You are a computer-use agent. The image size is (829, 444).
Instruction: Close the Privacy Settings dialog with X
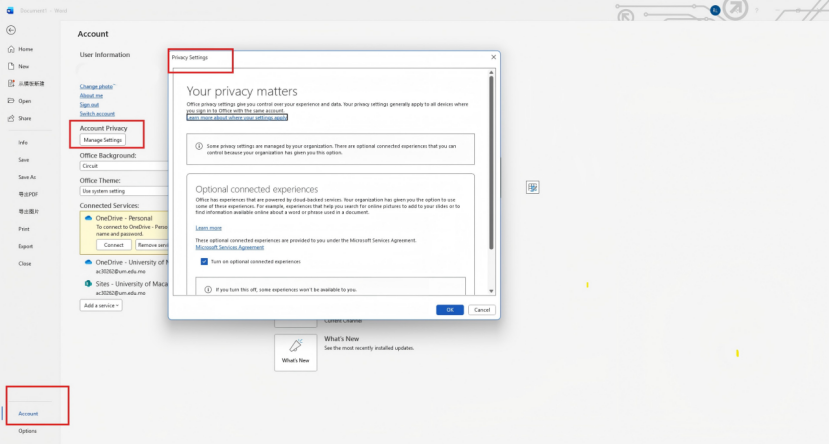[x=493, y=57]
